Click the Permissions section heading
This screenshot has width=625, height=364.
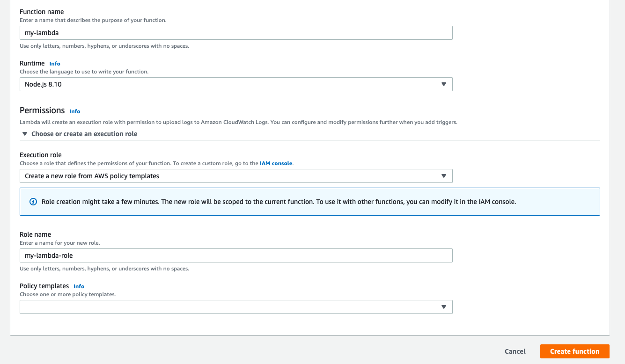tap(42, 110)
